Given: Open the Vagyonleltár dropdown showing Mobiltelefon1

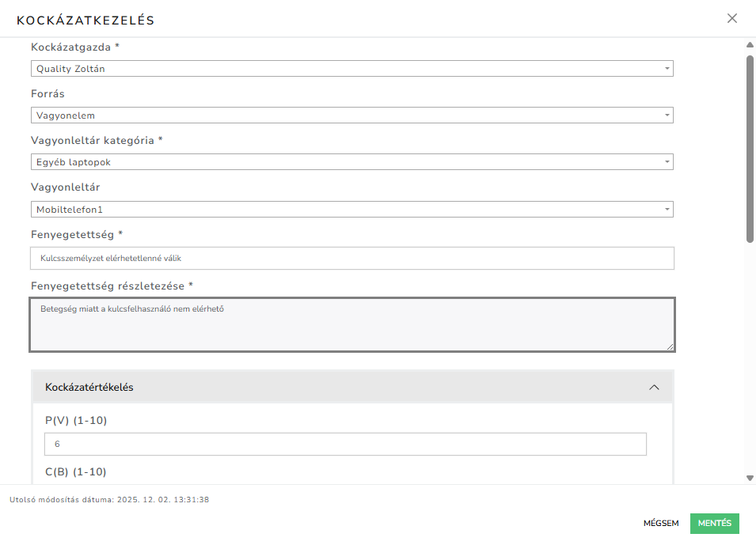Looking at the screenshot, I should tap(351, 209).
